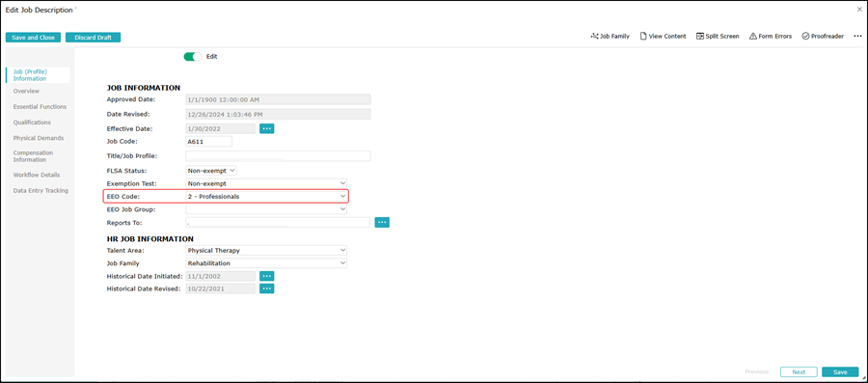The image size is (868, 383).
Task: Click the HR JOB INFORMATION heading
Action: click(150, 239)
